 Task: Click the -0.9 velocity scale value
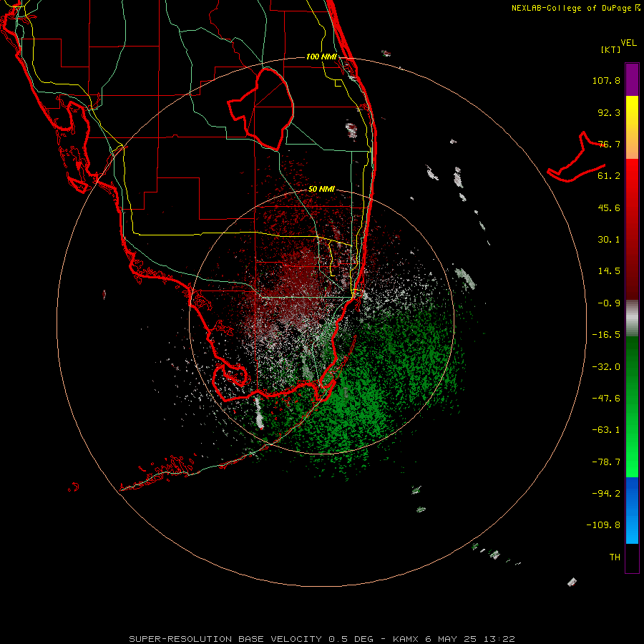tap(609, 303)
